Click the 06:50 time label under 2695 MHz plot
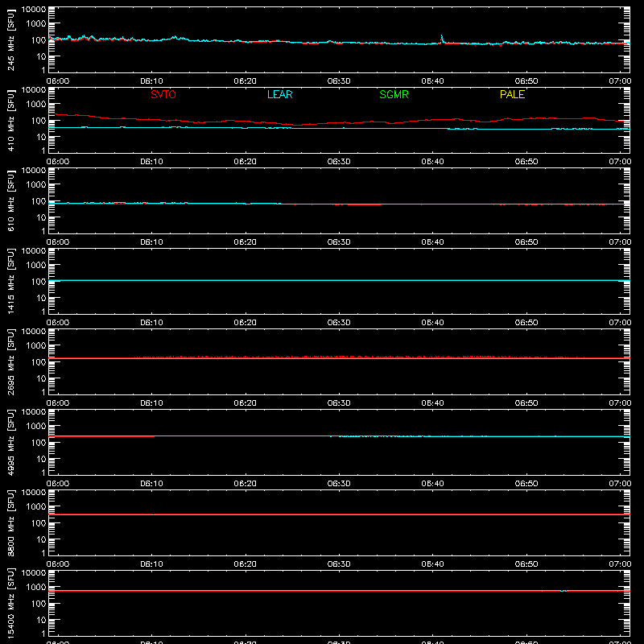Image resolution: width=644 pixels, height=644 pixels. (x=526, y=403)
